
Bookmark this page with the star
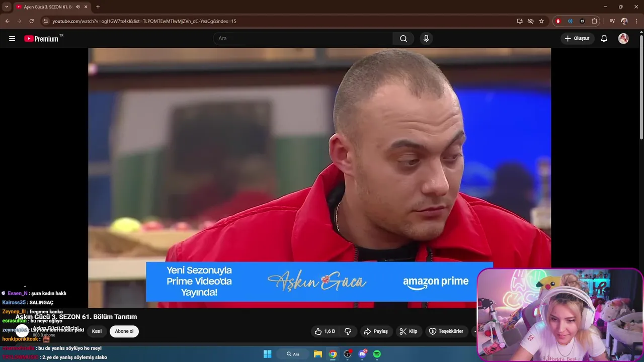click(x=541, y=21)
